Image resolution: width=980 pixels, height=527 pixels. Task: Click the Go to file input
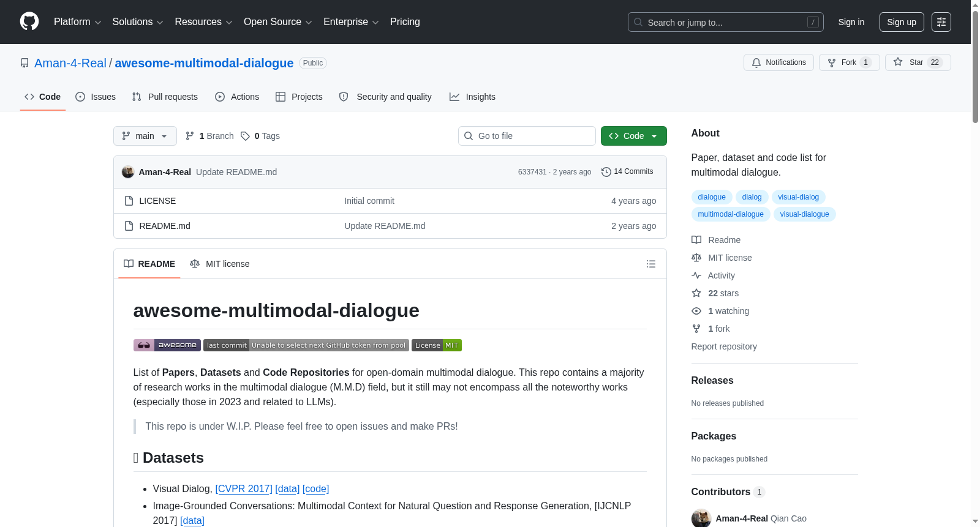point(527,136)
